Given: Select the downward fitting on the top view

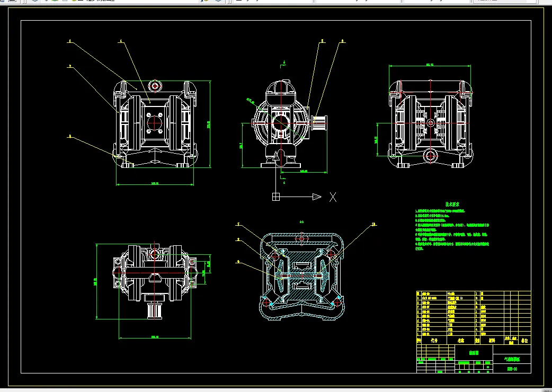Looking at the screenshot, I should click(154, 310).
